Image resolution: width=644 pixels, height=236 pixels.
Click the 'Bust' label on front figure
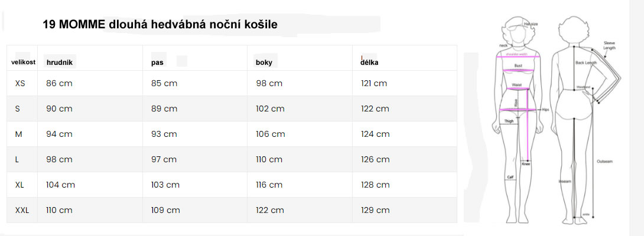point(518,65)
